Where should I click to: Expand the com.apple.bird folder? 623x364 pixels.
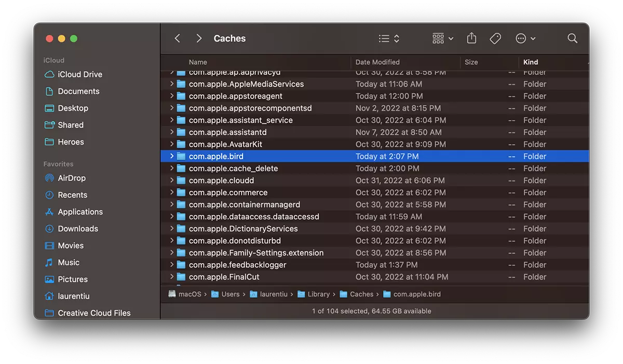[172, 156]
